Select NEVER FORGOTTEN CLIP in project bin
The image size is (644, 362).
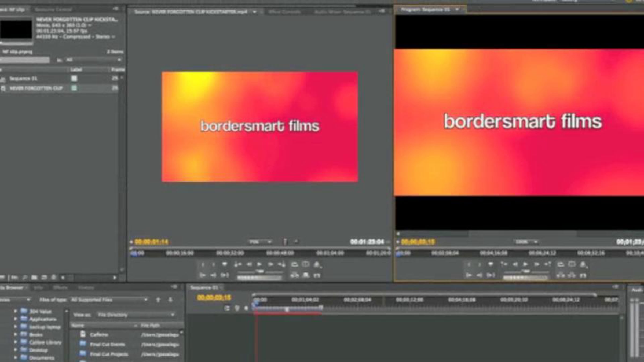click(x=36, y=88)
